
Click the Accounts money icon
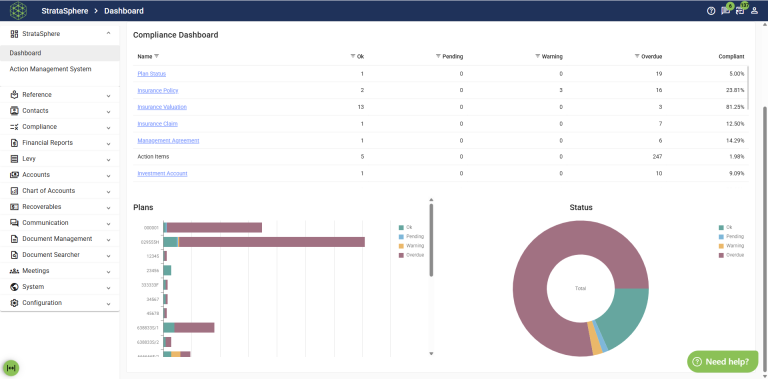click(14, 175)
